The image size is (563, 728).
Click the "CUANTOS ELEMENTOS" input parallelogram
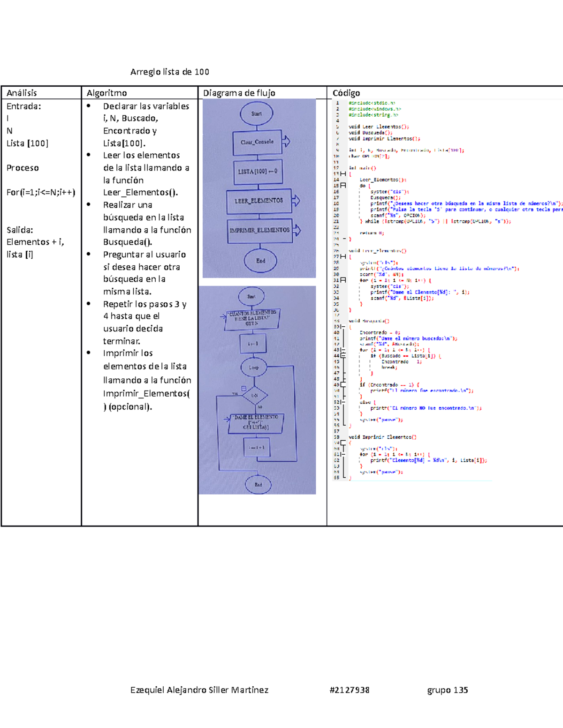coord(252,318)
